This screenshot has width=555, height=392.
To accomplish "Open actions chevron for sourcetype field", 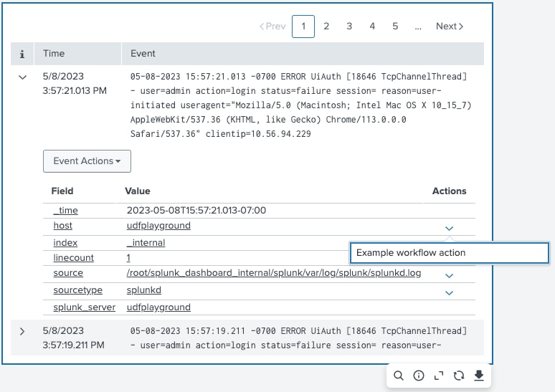I will [449, 292].
